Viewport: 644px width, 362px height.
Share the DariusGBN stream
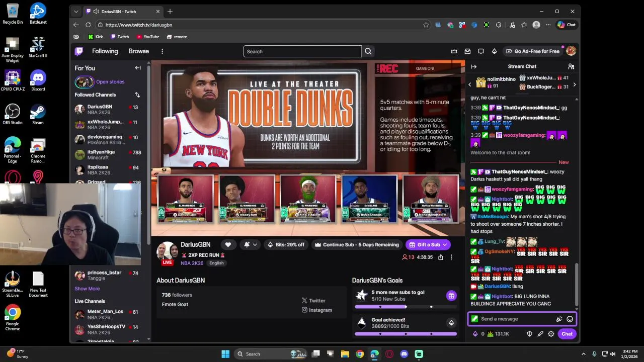(x=440, y=257)
